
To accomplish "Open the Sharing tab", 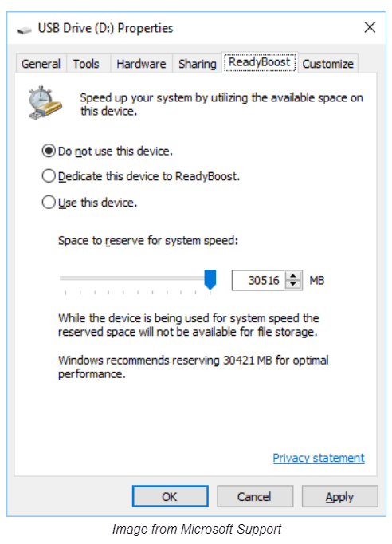I will click(198, 64).
